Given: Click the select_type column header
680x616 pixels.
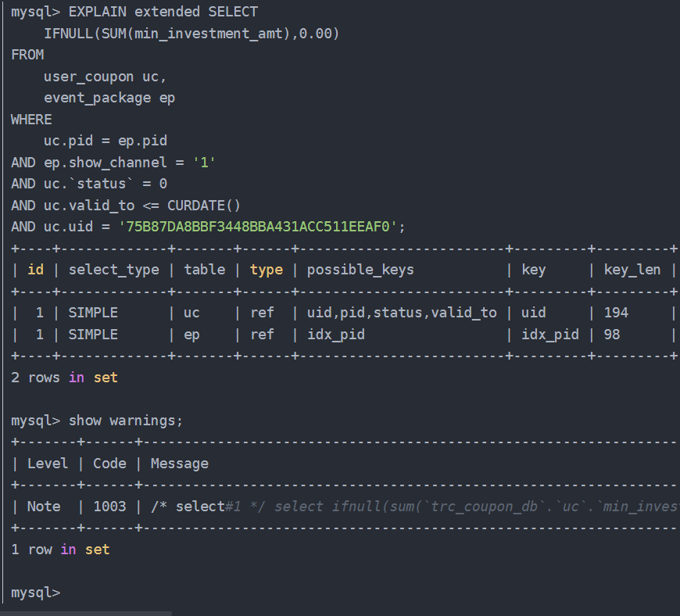Looking at the screenshot, I should point(113,270).
